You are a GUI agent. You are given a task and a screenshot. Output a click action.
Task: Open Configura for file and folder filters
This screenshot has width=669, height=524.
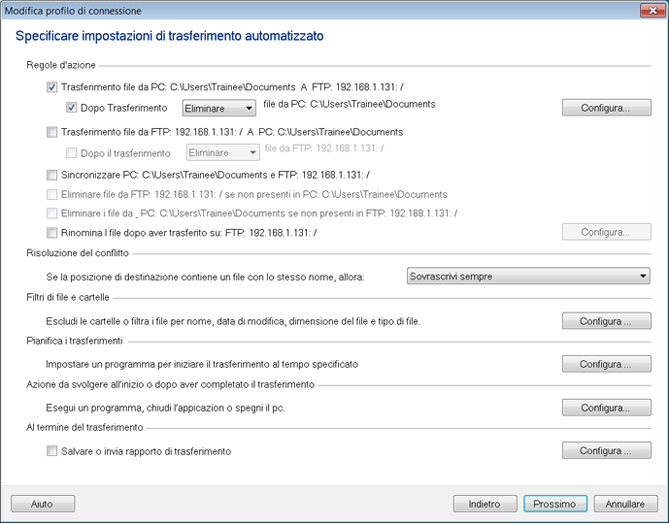coord(605,321)
